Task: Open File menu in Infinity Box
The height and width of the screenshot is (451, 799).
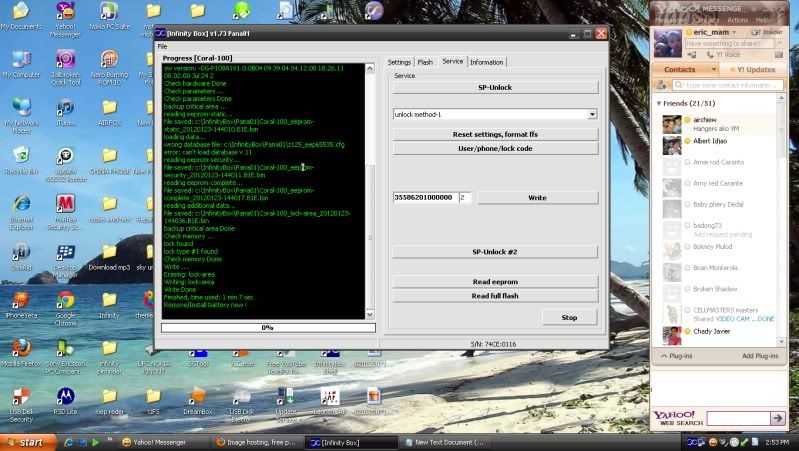Action: click(162, 46)
